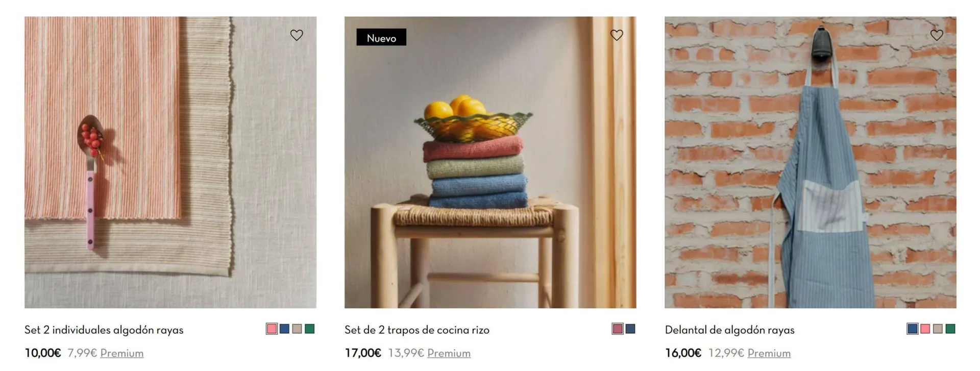Select green swatch for placemats set

click(309, 329)
